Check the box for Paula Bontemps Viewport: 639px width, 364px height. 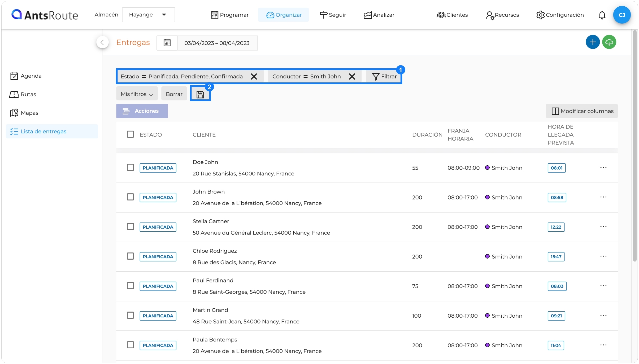click(130, 345)
